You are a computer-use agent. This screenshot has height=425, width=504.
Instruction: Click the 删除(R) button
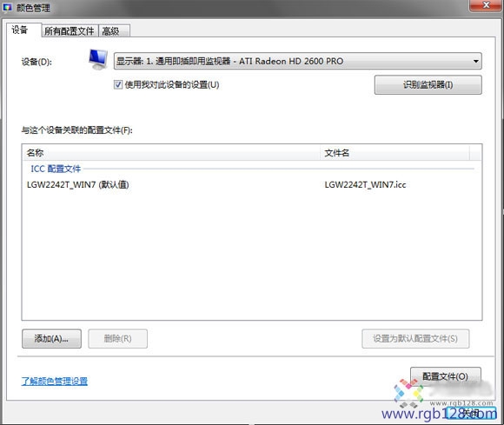(x=117, y=338)
